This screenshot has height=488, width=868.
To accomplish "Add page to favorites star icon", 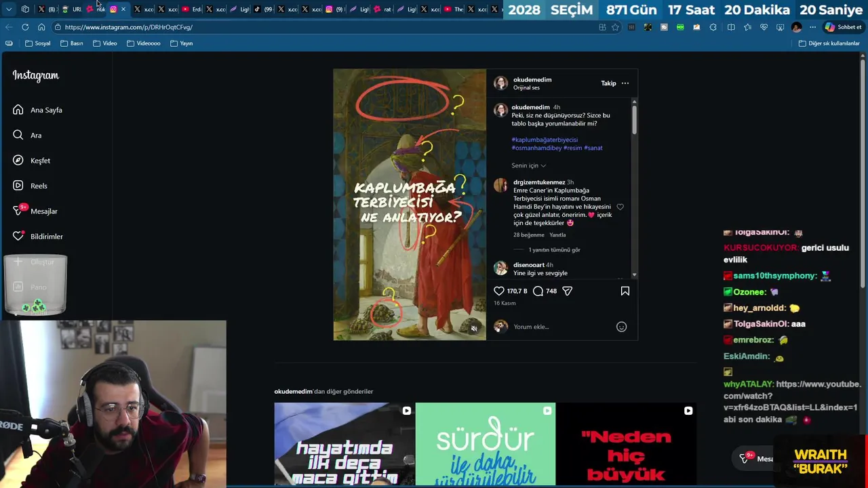I will [x=615, y=27].
